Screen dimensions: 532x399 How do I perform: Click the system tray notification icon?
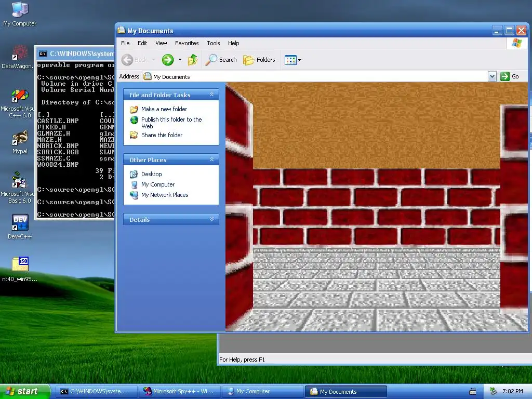tap(493, 392)
